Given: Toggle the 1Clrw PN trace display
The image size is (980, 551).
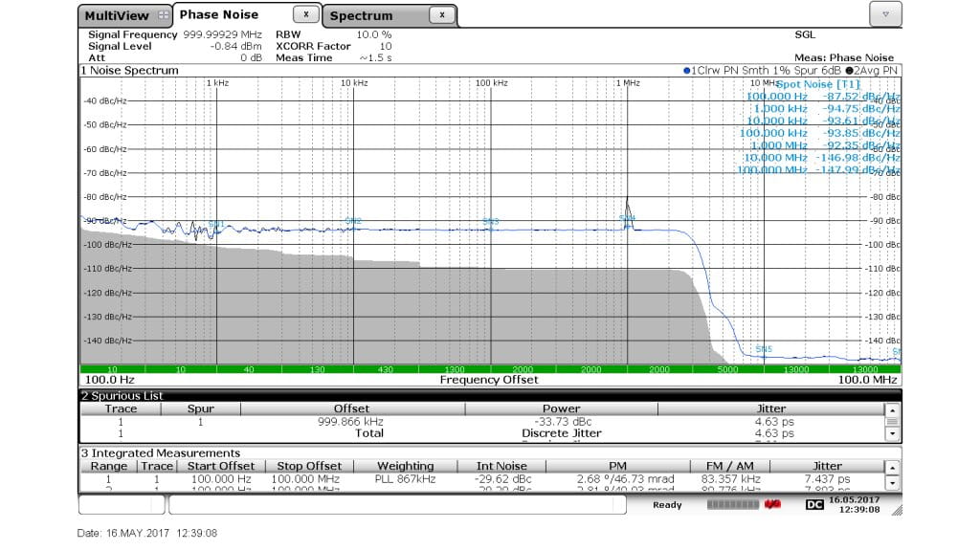Looking at the screenshot, I should [x=713, y=71].
